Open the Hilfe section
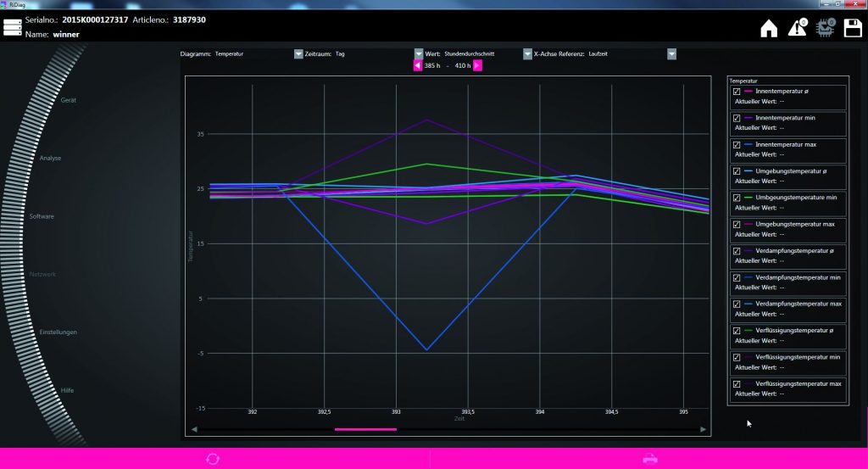The width and height of the screenshot is (868, 469). click(x=67, y=390)
